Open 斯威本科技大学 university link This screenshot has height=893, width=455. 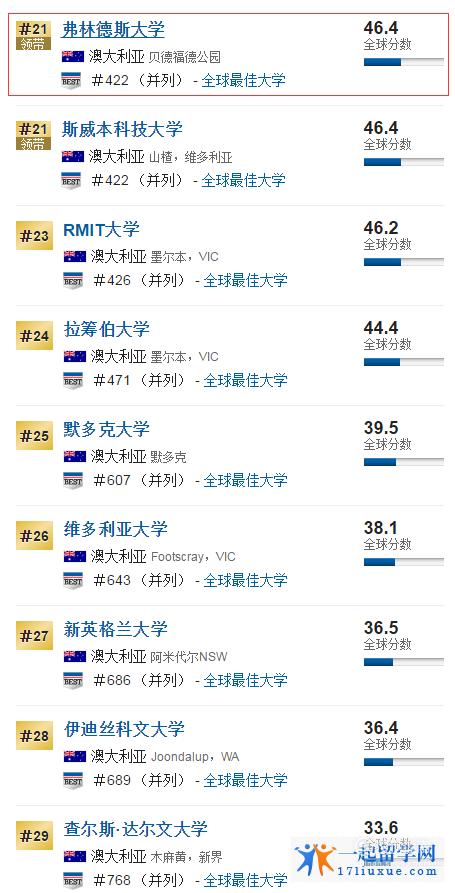click(122, 129)
